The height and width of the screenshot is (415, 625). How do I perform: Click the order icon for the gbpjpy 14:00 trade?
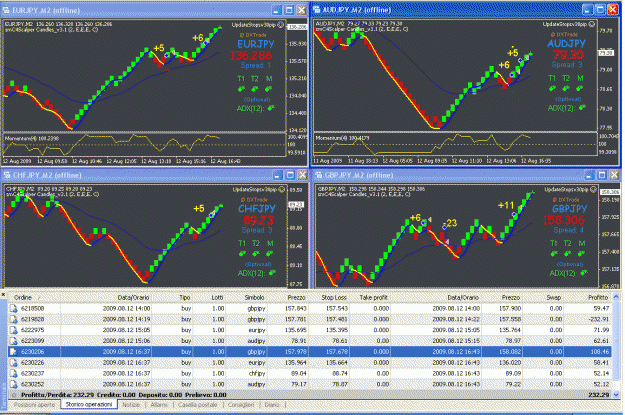[14, 308]
